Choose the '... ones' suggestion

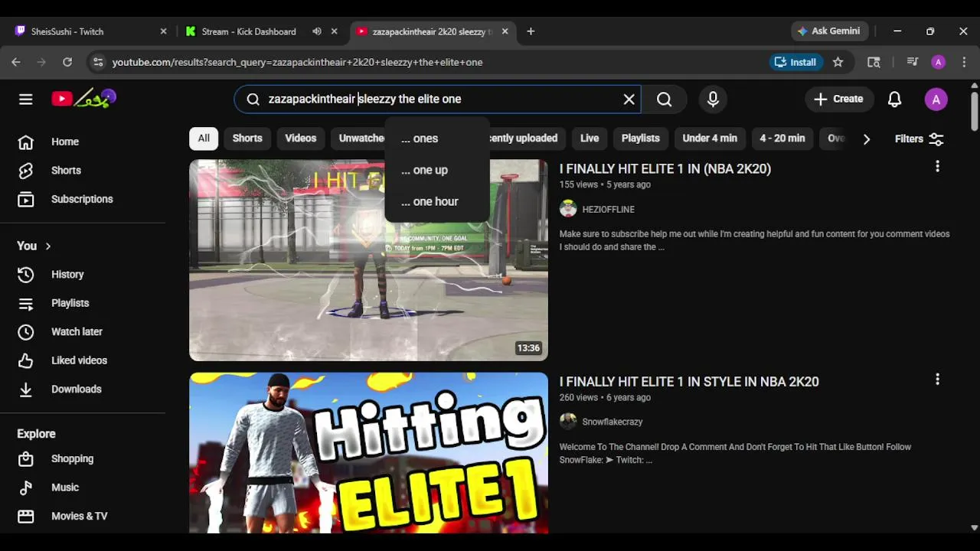[437, 139]
